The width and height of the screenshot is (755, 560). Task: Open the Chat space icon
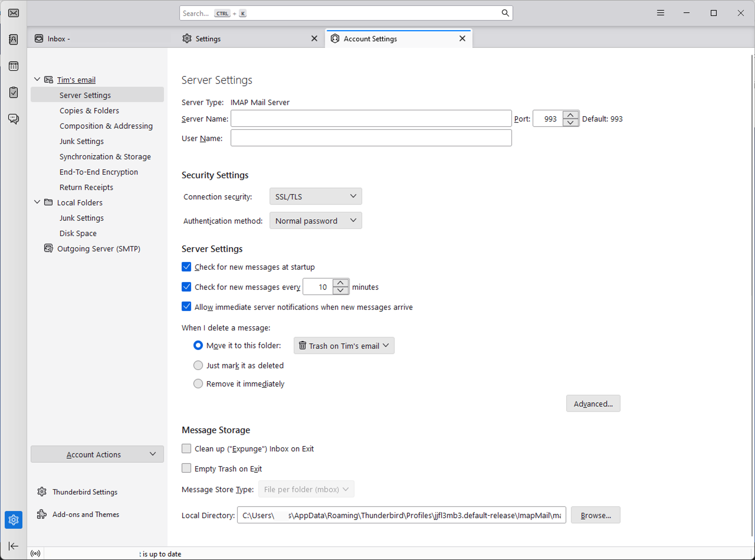pyautogui.click(x=14, y=119)
